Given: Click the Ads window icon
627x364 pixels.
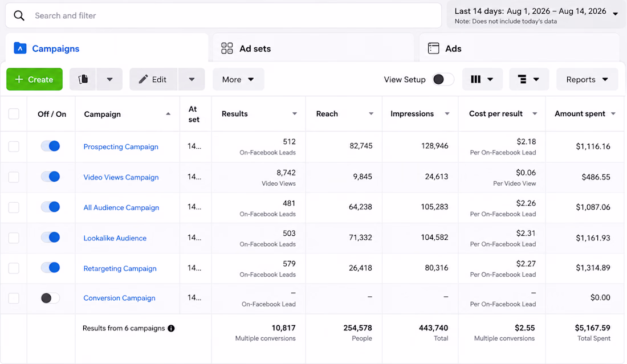Looking at the screenshot, I should (x=433, y=48).
